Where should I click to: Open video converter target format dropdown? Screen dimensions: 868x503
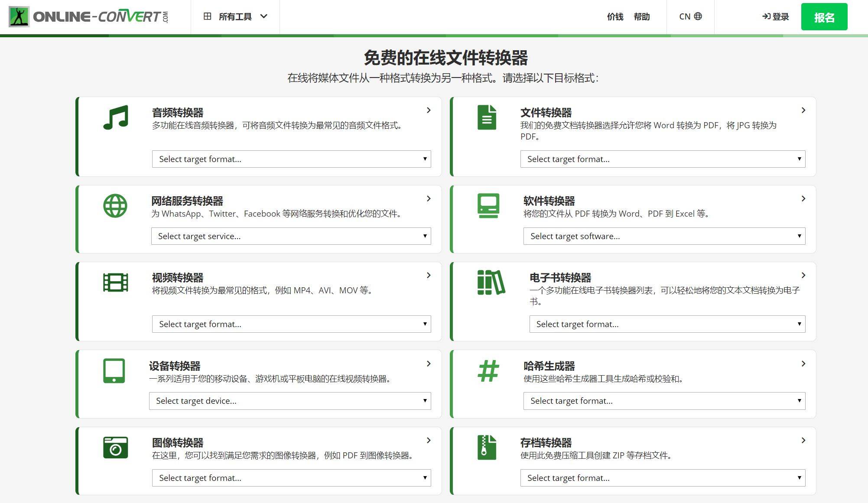point(291,324)
